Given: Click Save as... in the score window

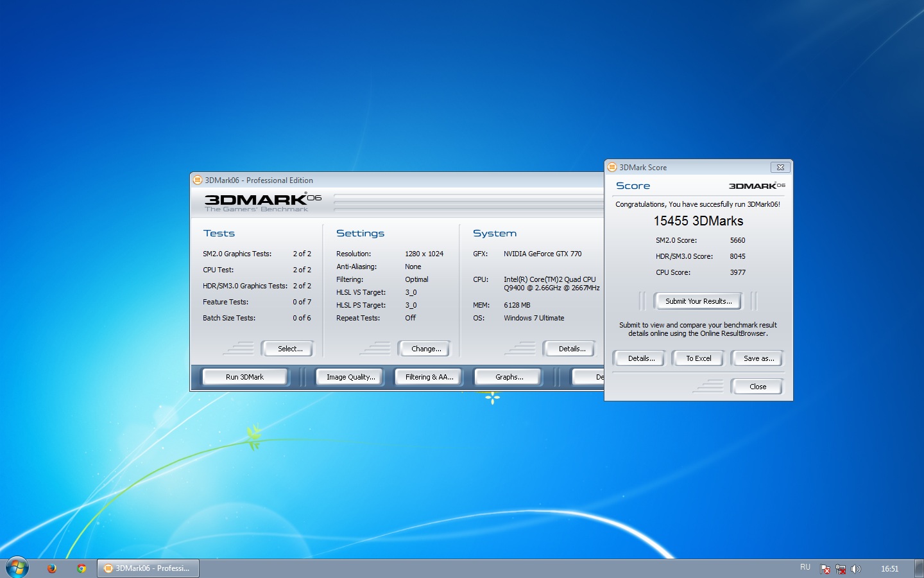Looking at the screenshot, I should tap(758, 358).
